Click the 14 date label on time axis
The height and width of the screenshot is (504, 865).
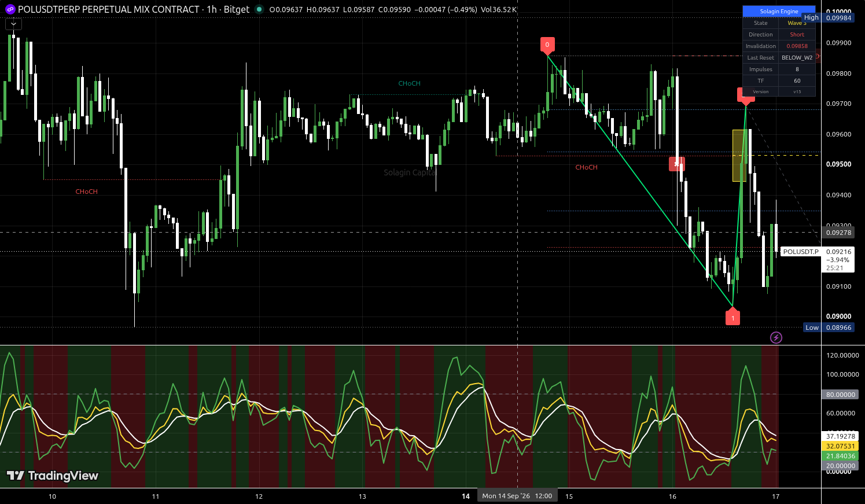coord(466,496)
